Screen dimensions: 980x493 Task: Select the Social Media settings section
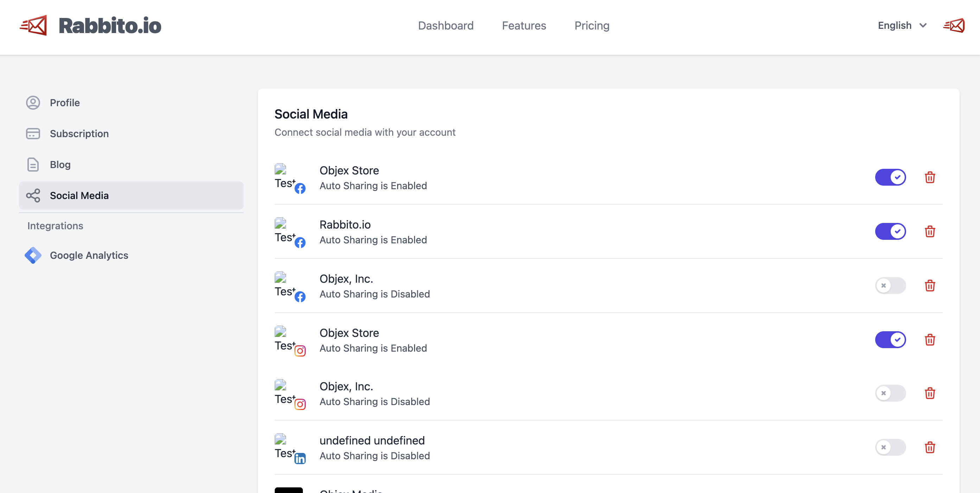point(131,196)
